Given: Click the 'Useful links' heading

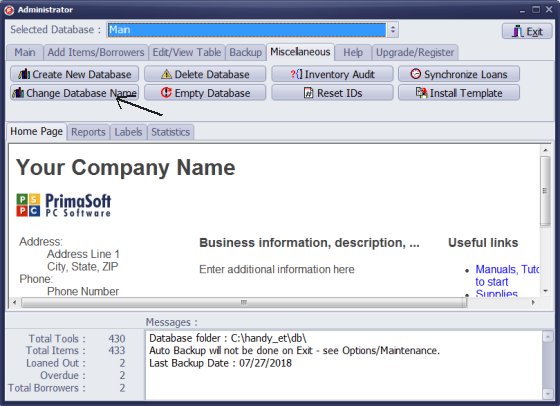Looking at the screenshot, I should (483, 243).
